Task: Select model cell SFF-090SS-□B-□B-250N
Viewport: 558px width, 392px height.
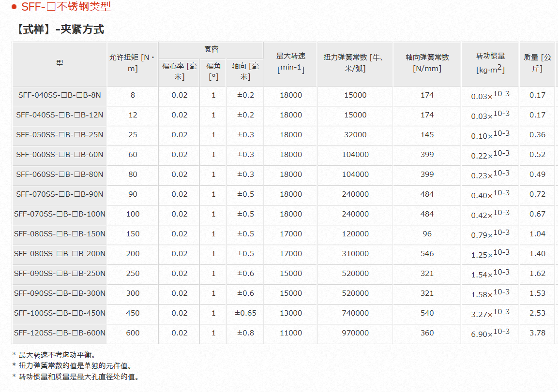Action: click(60, 274)
